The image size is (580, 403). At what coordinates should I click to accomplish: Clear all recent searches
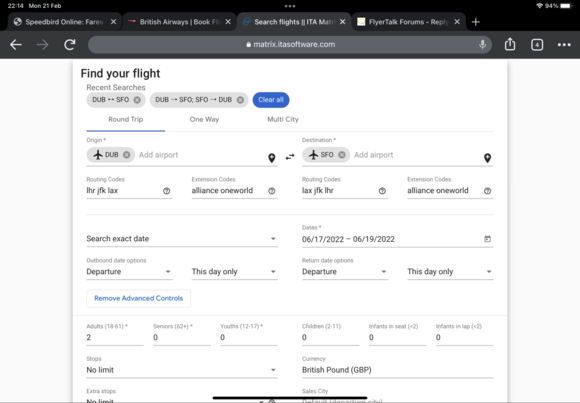pyautogui.click(x=271, y=100)
